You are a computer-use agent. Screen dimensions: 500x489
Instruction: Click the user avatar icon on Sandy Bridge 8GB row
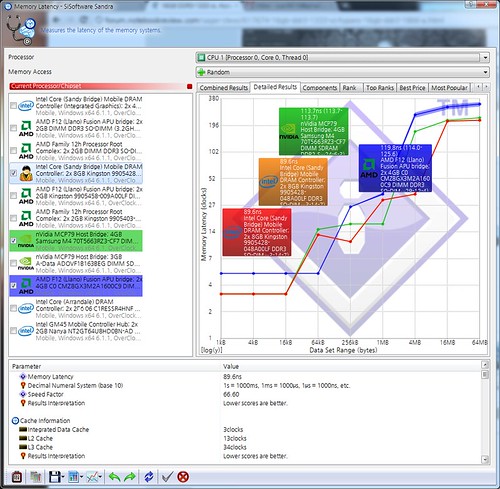[26, 173]
